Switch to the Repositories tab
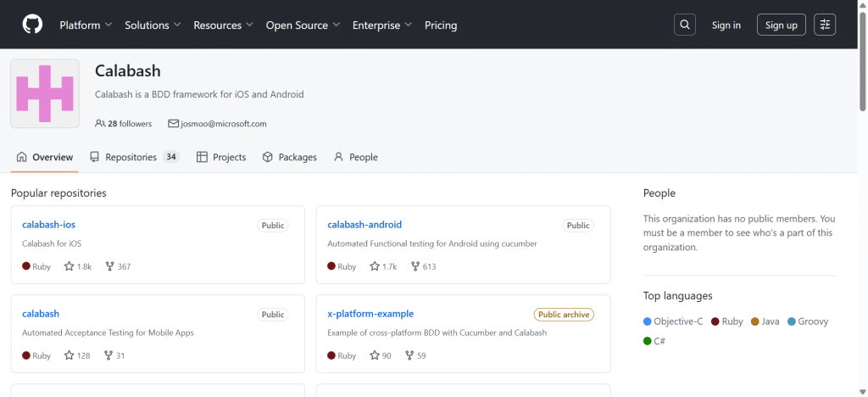The image size is (868, 397). click(135, 157)
